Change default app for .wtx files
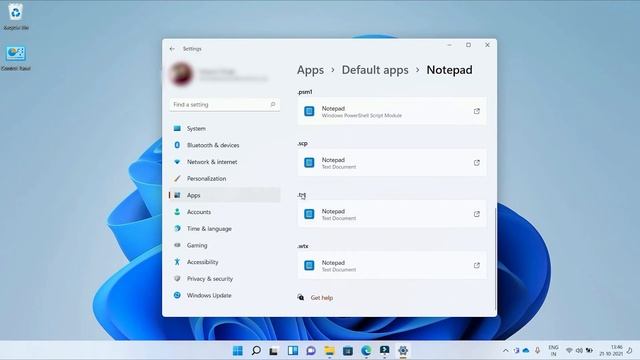640x360 pixels. pos(392,266)
